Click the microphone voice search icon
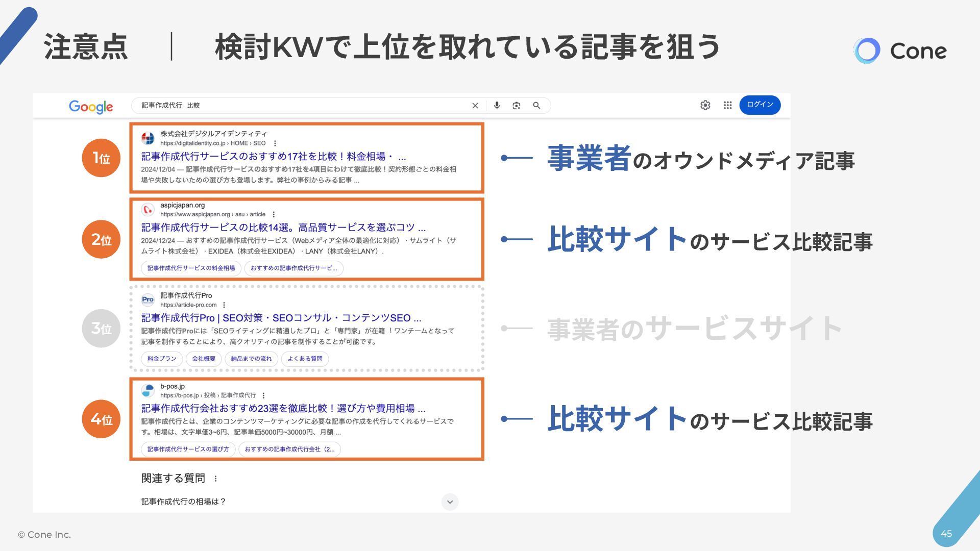 [497, 106]
